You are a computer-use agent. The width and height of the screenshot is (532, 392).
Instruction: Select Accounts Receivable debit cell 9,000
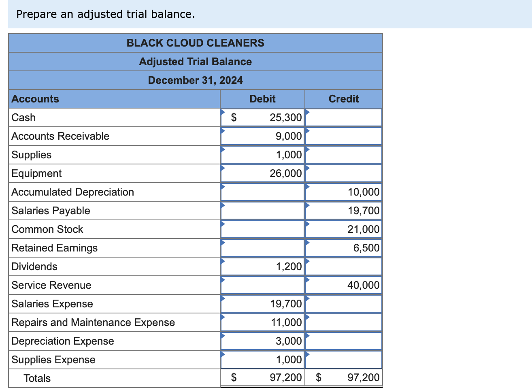(x=262, y=136)
